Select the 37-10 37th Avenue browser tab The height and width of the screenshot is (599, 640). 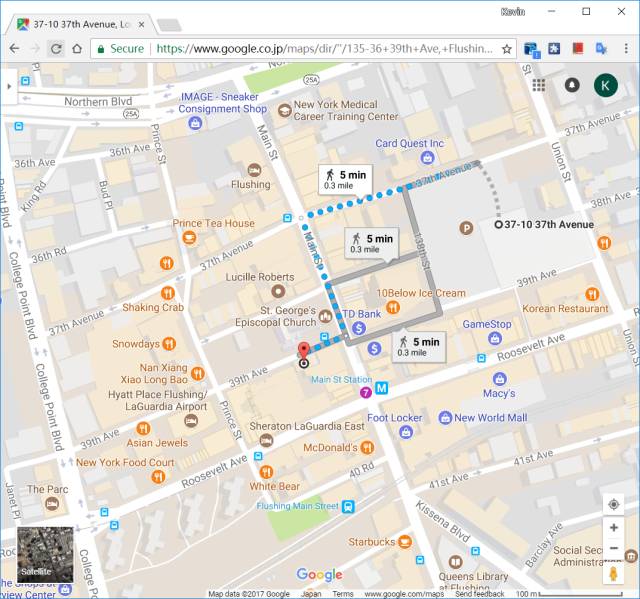[81, 24]
